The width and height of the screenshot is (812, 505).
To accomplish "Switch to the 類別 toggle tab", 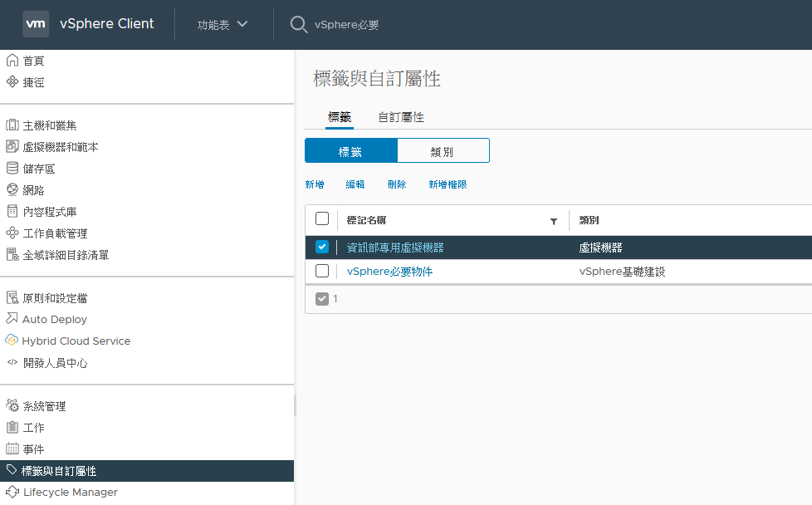I will pyautogui.click(x=443, y=150).
